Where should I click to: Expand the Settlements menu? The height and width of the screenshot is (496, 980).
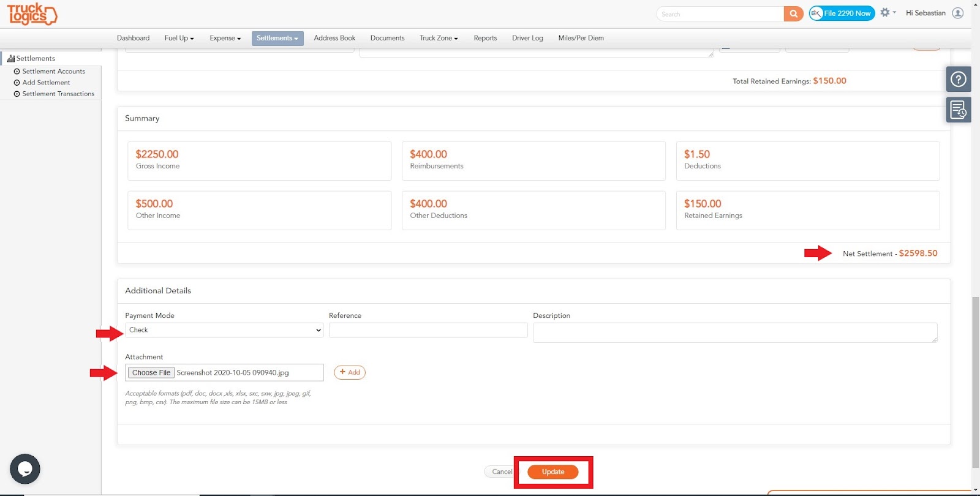click(x=277, y=38)
